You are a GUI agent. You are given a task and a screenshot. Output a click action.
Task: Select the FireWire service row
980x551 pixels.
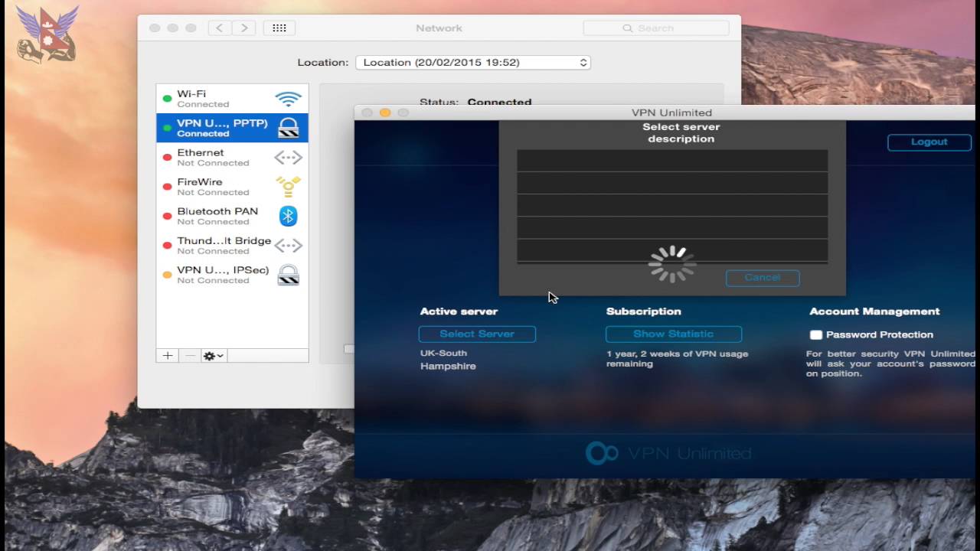click(232, 187)
